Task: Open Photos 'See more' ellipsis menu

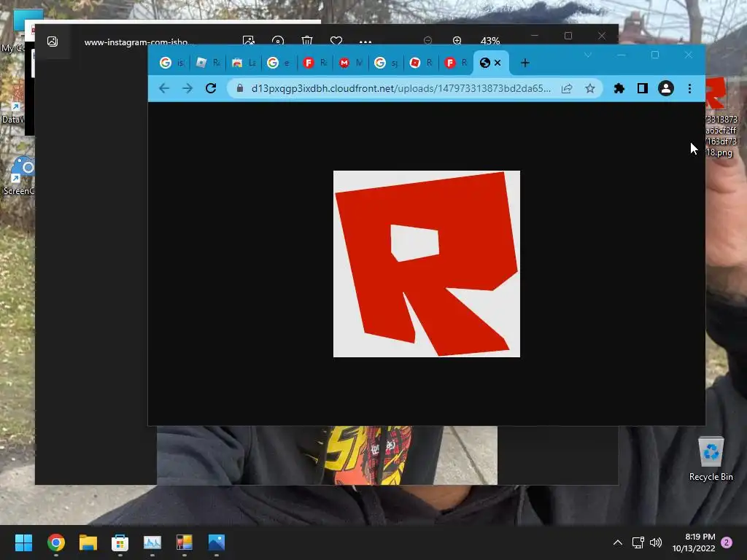Action: click(x=365, y=42)
